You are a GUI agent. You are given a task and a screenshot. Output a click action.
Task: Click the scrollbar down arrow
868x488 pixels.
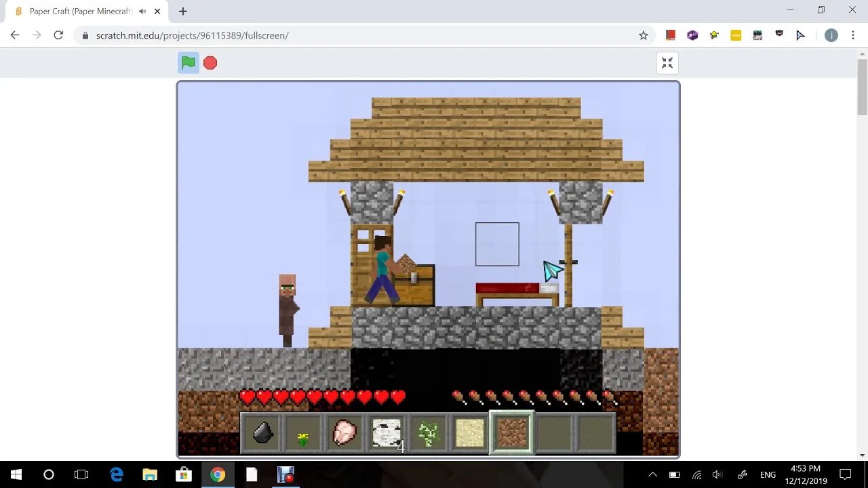click(862, 455)
